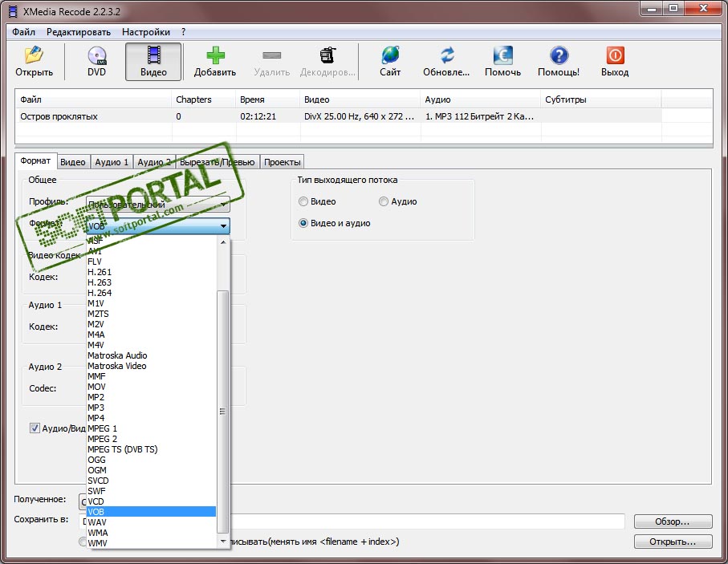Open the Редактировать menu
The width and height of the screenshot is (728, 564).
pyautogui.click(x=79, y=32)
